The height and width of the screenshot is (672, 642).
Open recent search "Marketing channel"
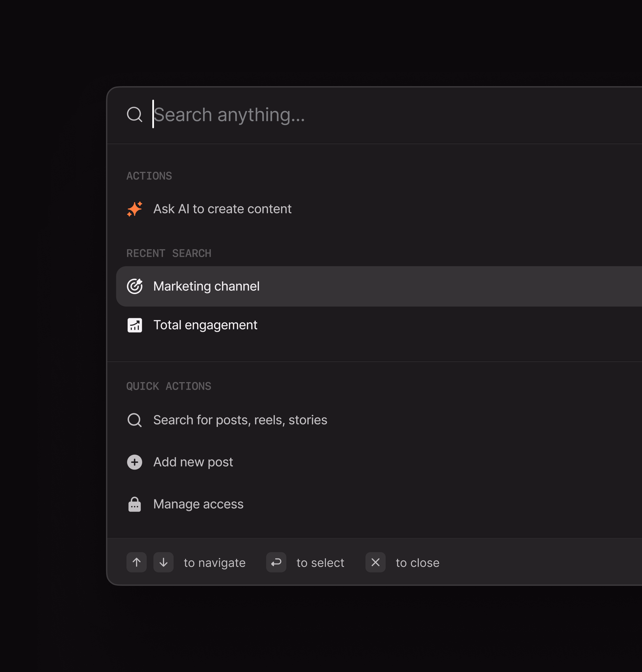coord(379,286)
